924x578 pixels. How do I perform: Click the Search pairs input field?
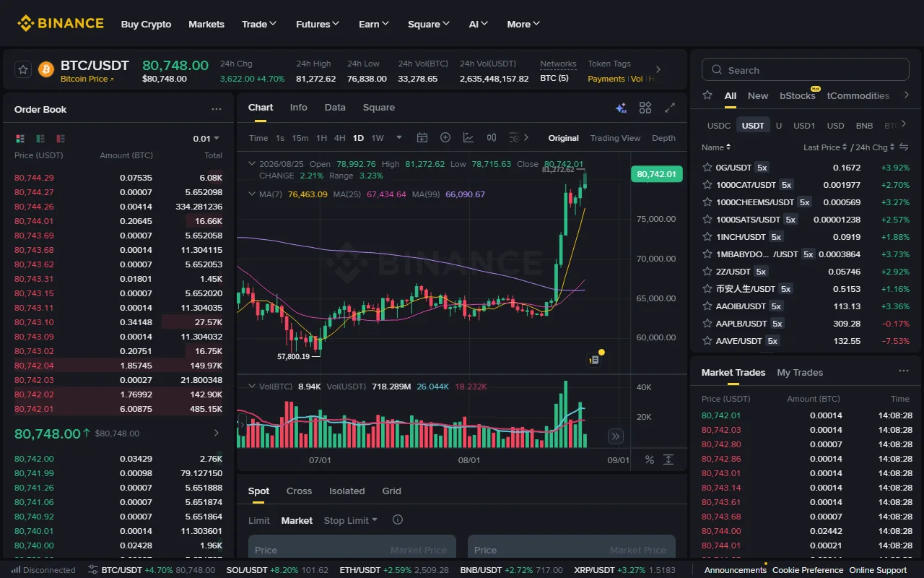point(806,69)
